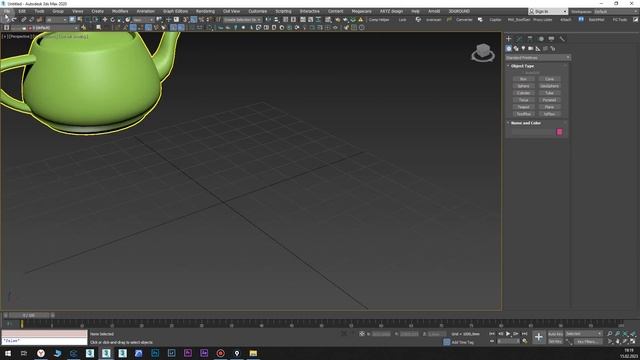Toggle the Selection Lock in status bar
The image size is (640, 360).
[353, 333]
